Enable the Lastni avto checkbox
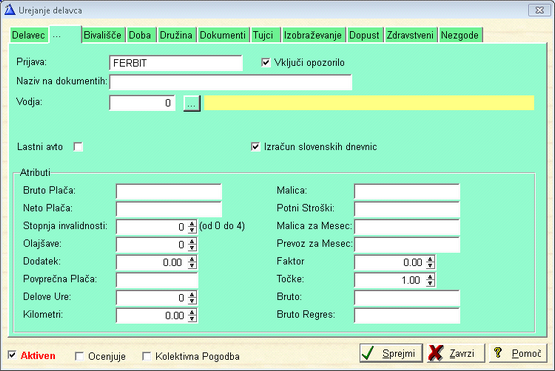The height and width of the screenshot is (371, 555). point(78,147)
